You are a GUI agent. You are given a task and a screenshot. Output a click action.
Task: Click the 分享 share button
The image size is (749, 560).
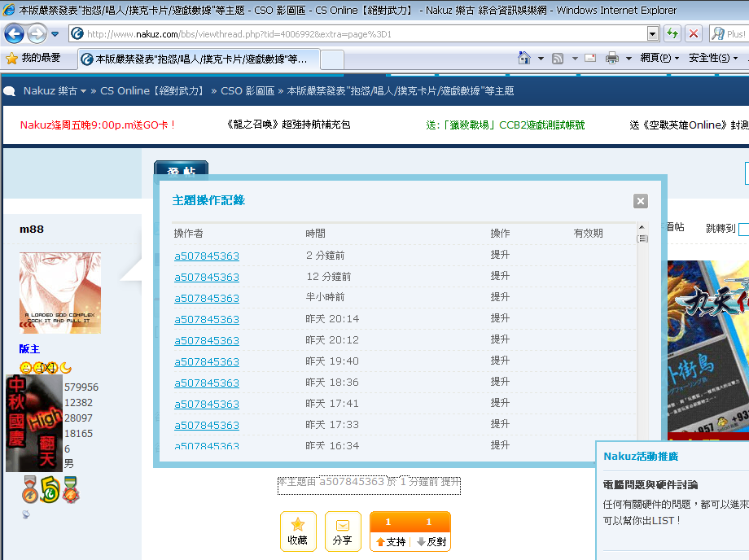(x=343, y=532)
